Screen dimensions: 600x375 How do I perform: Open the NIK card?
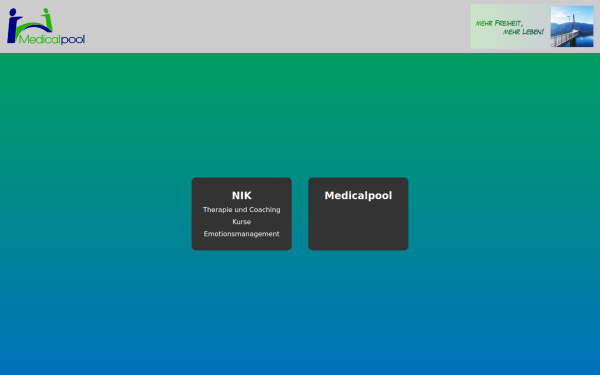click(241, 214)
